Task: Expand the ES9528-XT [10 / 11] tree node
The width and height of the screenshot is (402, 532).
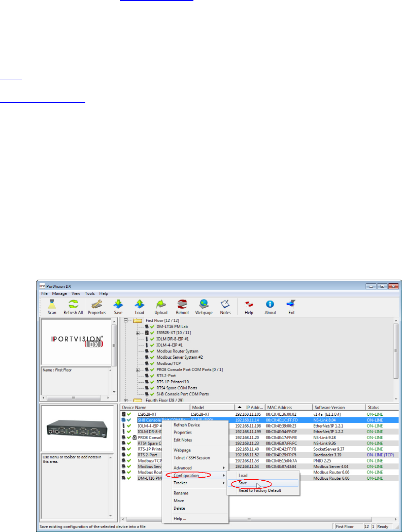Action: [138, 333]
